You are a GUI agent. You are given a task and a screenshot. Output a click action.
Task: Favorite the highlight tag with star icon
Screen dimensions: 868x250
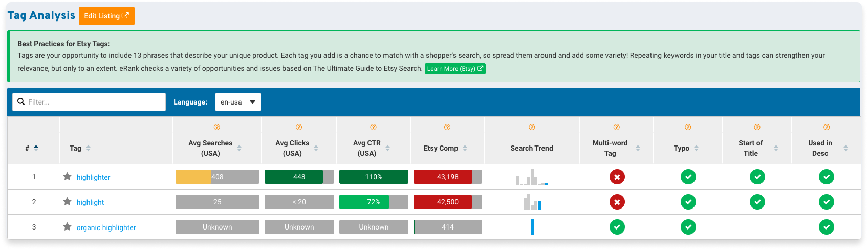coord(67,202)
